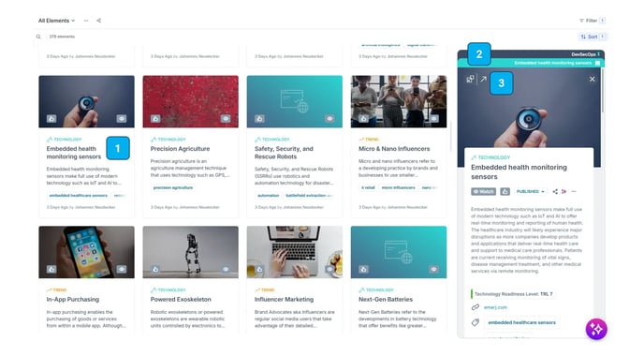Open the Sort options
This screenshot has width=644, height=356.
pyautogui.click(x=592, y=37)
